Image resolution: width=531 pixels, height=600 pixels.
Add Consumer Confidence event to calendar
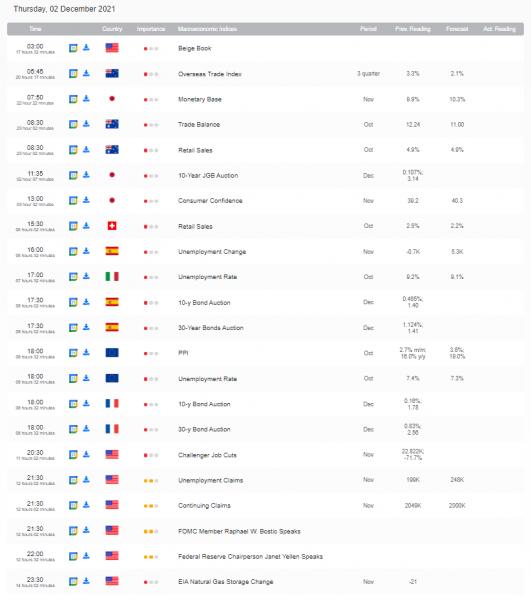tap(73, 201)
